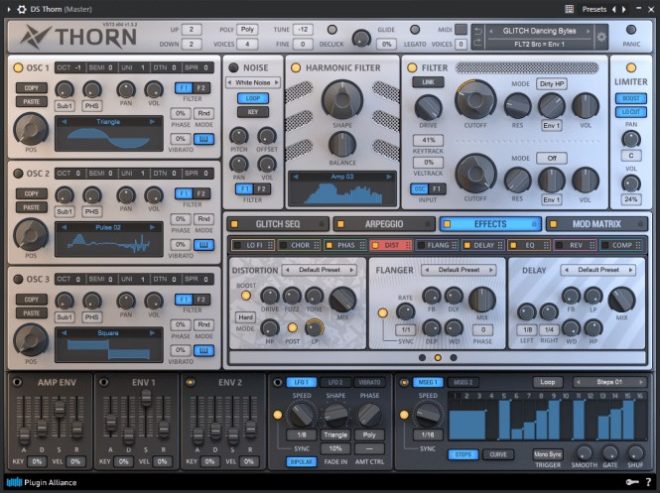Click MSEG Loop button
The width and height of the screenshot is (660, 493).
click(x=547, y=382)
